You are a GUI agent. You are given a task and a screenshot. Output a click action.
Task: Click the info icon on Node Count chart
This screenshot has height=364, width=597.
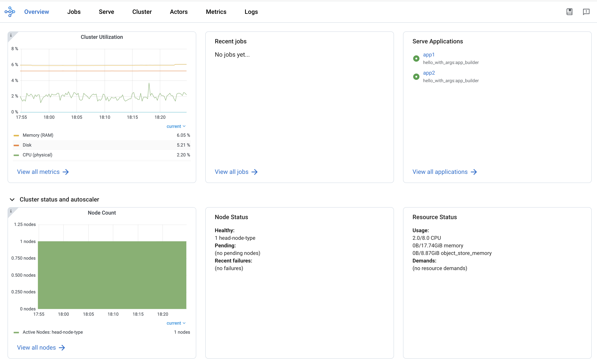(11, 211)
